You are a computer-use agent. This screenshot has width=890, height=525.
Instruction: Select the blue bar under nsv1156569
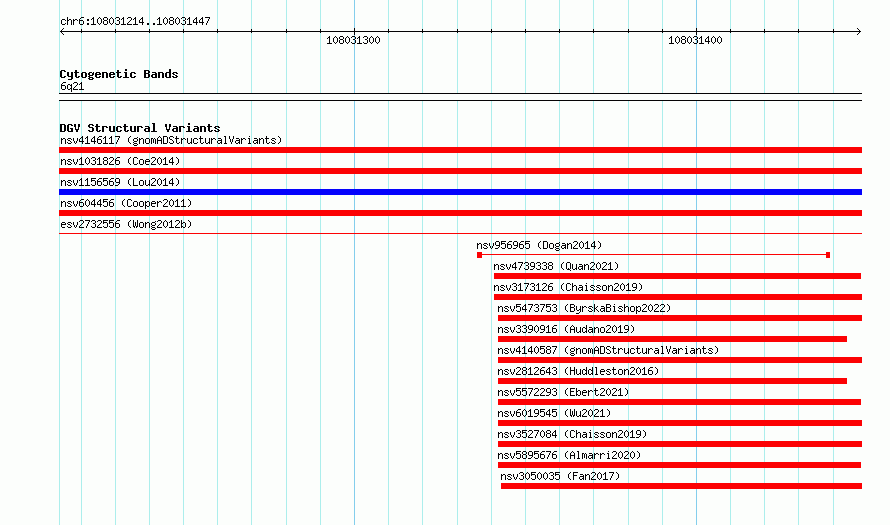(x=460, y=192)
